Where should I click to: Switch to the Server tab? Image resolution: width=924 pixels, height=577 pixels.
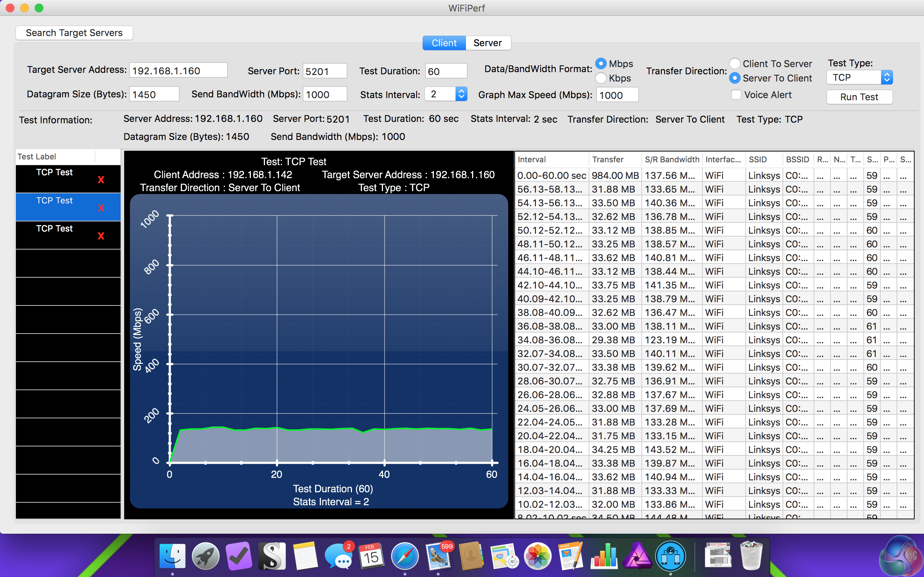tap(488, 43)
